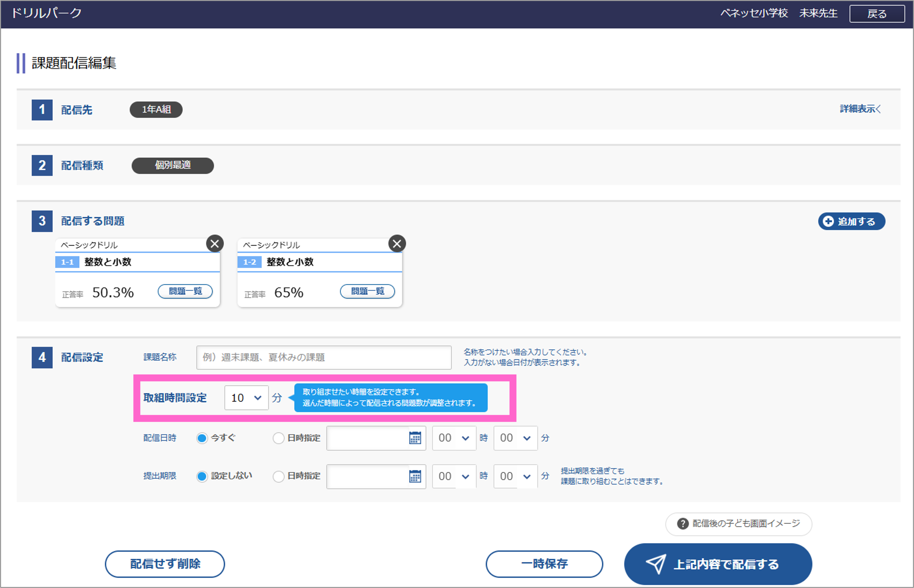Open calendar picker for 提出期限

tap(415, 476)
